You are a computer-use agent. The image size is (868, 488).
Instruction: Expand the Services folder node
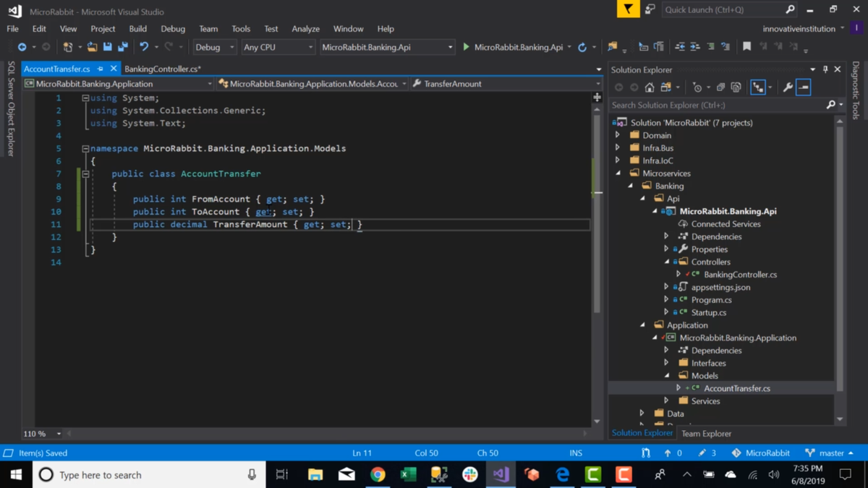click(x=667, y=401)
